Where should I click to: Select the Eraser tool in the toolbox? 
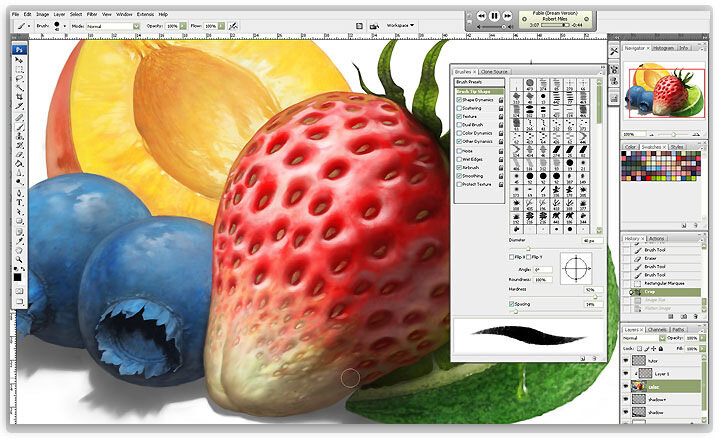tap(19, 155)
